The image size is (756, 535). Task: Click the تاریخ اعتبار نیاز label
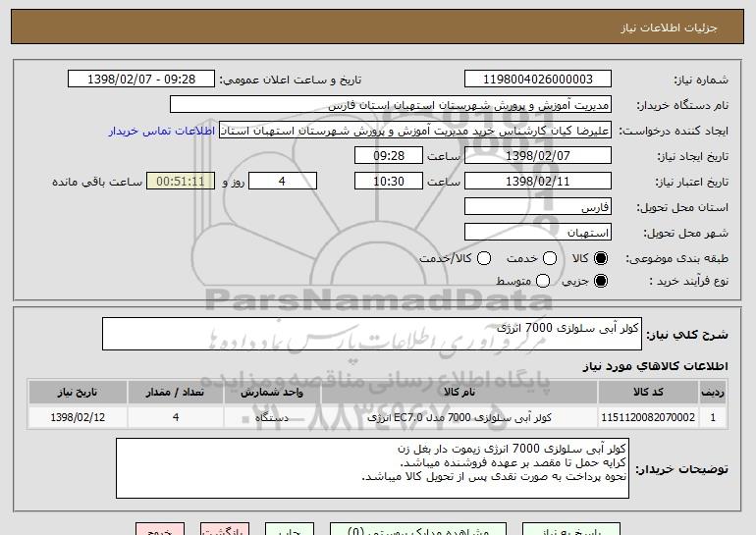[691, 182]
